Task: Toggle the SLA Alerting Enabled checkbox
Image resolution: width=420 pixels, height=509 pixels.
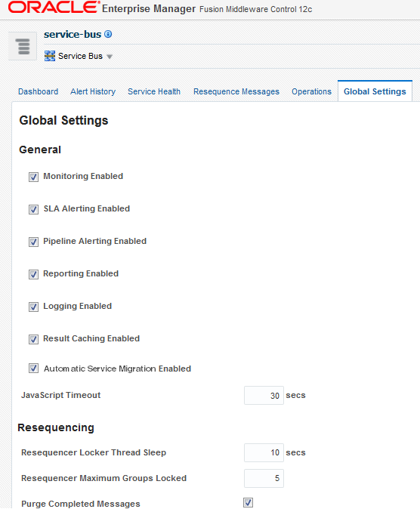Action: 33,209
